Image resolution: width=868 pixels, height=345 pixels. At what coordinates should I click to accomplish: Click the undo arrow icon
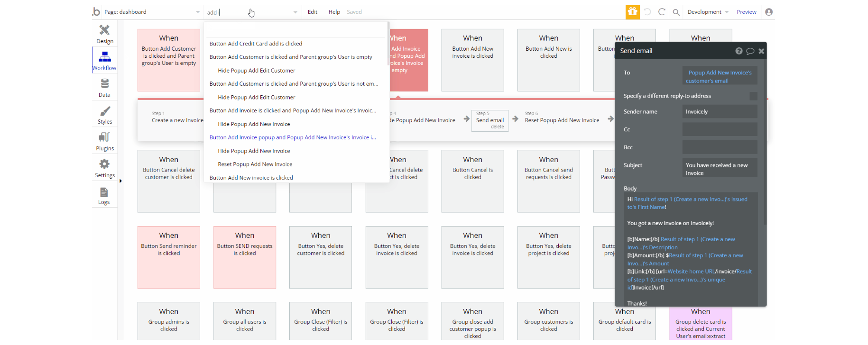(647, 12)
